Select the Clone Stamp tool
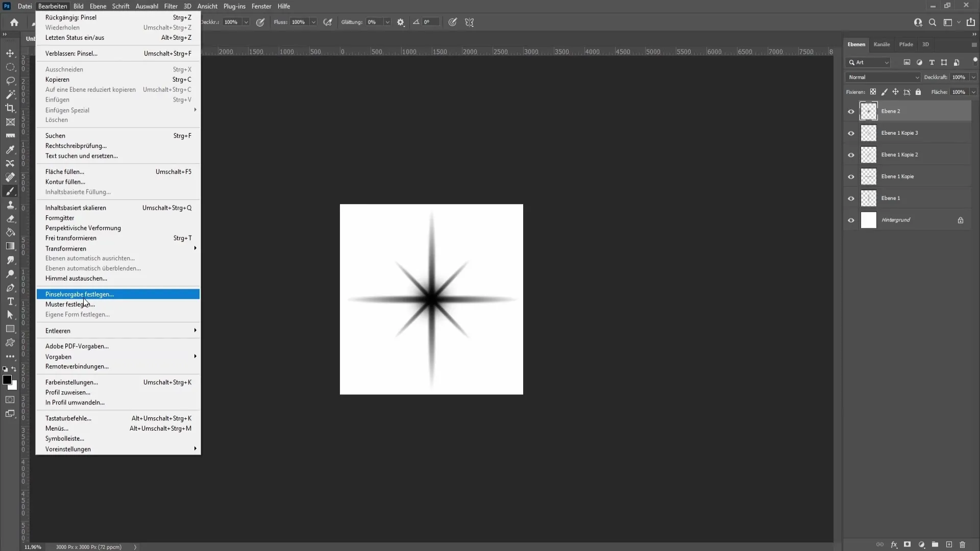 (10, 205)
